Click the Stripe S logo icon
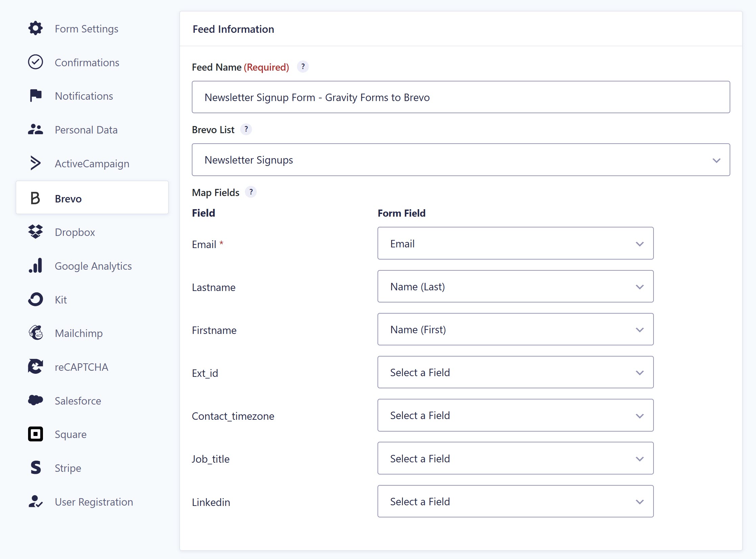This screenshot has height=559, width=756. tap(35, 468)
